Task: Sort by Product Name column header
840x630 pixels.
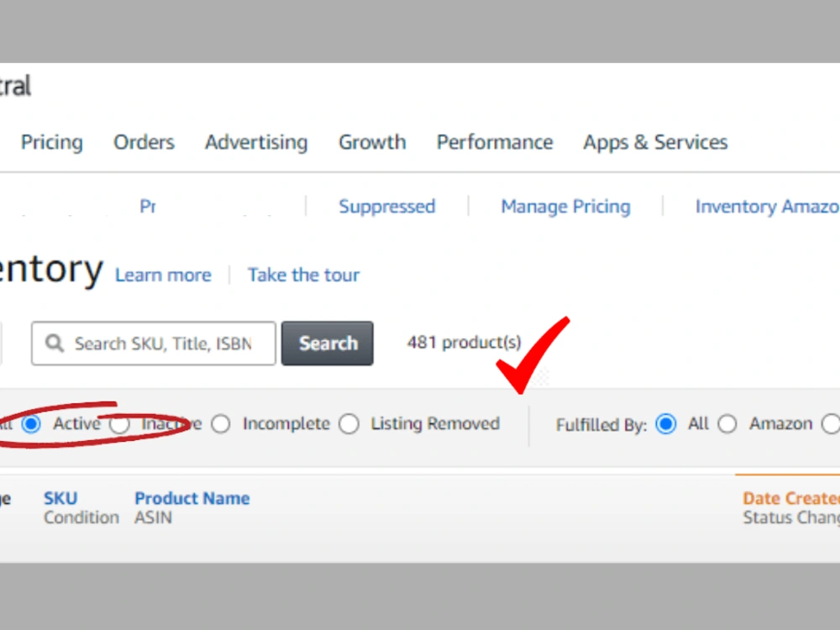Action: point(192,499)
